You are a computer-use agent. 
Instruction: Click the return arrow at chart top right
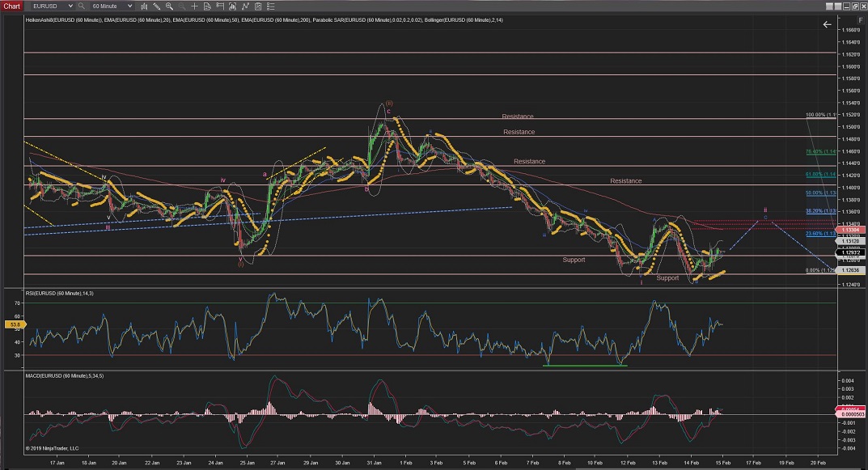827,25
